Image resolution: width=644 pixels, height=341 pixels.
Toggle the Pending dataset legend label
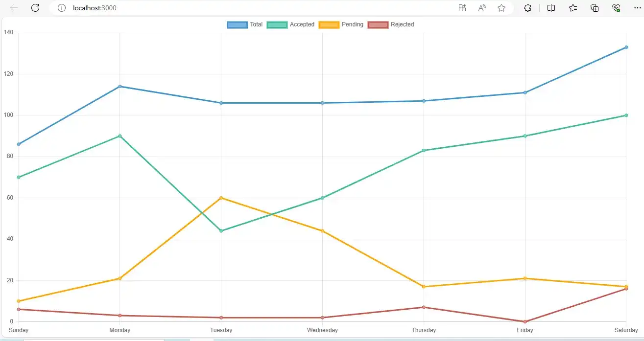[x=352, y=24]
